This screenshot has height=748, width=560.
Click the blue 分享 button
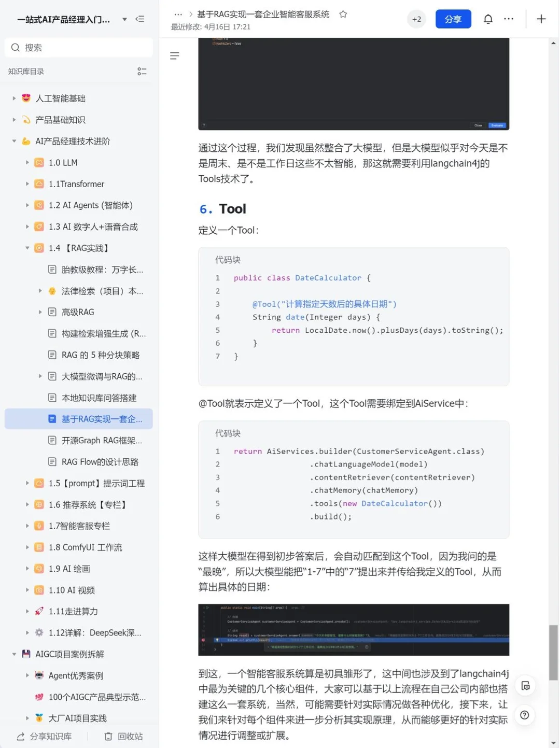(453, 19)
